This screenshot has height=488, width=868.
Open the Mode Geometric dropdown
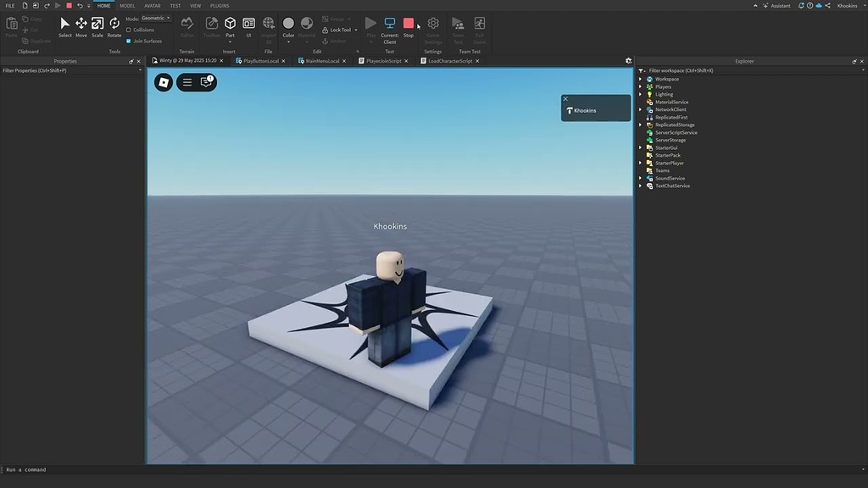point(156,18)
